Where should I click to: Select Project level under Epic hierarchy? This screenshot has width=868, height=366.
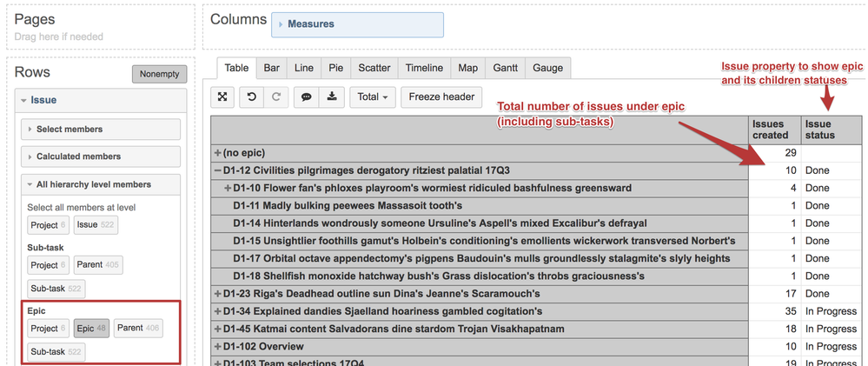click(48, 329)
